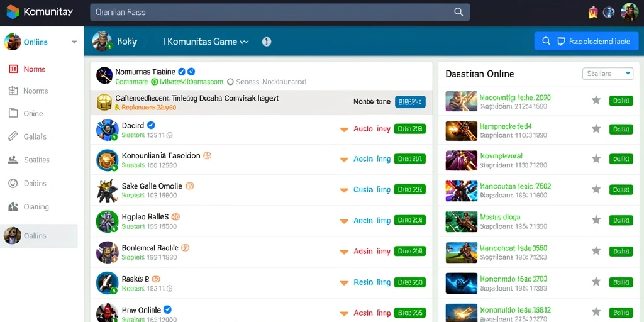Toggle the star for Kovmpteveral row
Viewport: 644px width, 322px height.
(596, 158)
